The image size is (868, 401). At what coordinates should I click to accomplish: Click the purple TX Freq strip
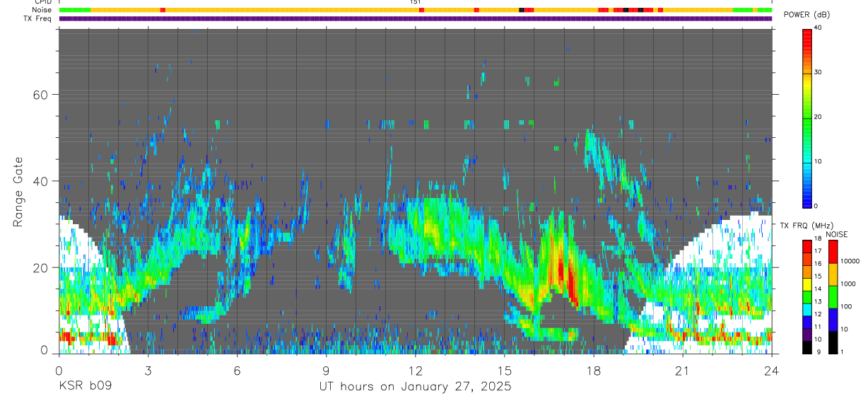point(416,18)
